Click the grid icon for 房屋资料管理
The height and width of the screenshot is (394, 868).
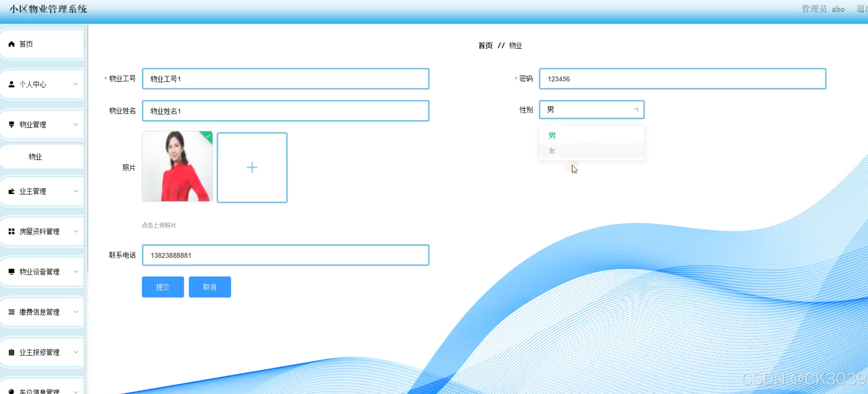[x=12, y=231]
